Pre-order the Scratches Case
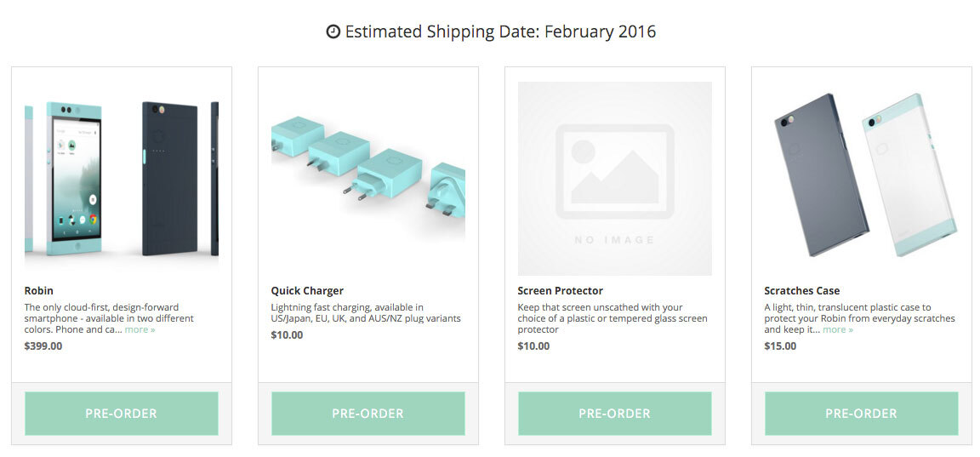Viewport: 980px width, 457px height. (862, 414)
